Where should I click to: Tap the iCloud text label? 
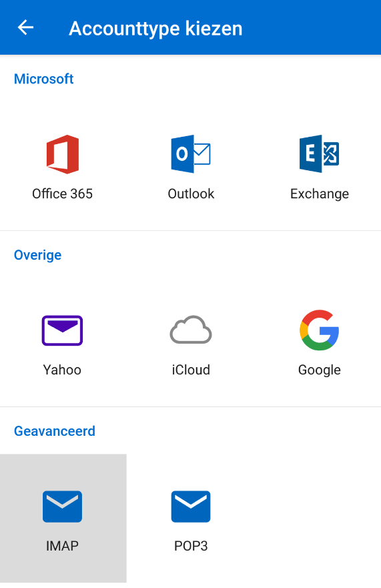click(x=191, y=370)
